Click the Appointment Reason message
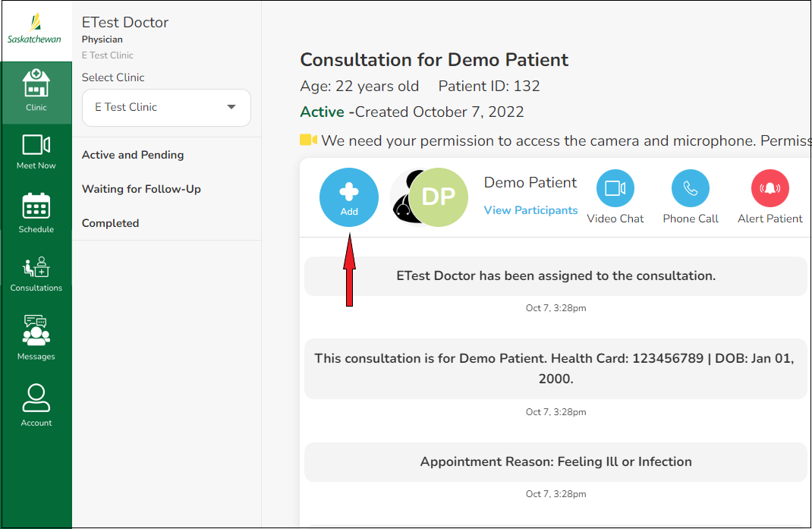The image size is (812, 529). (555, 461)
